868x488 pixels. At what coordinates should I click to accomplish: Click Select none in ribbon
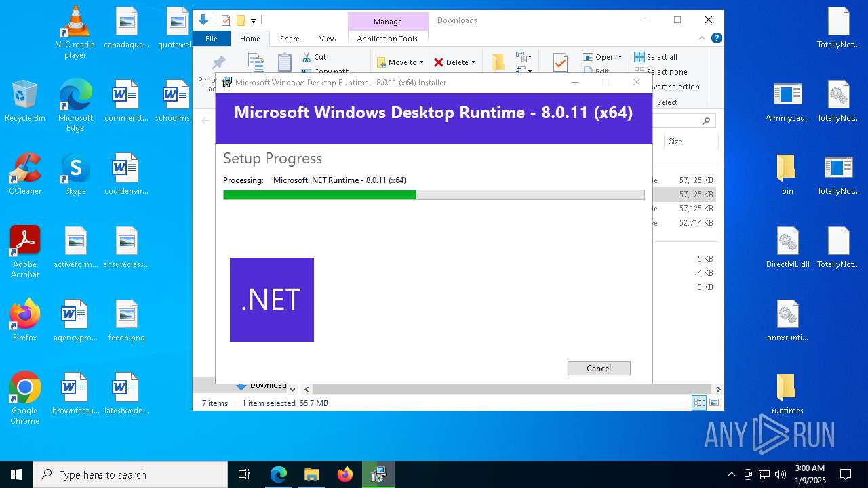pyautogui.click(x=660, y=72)
